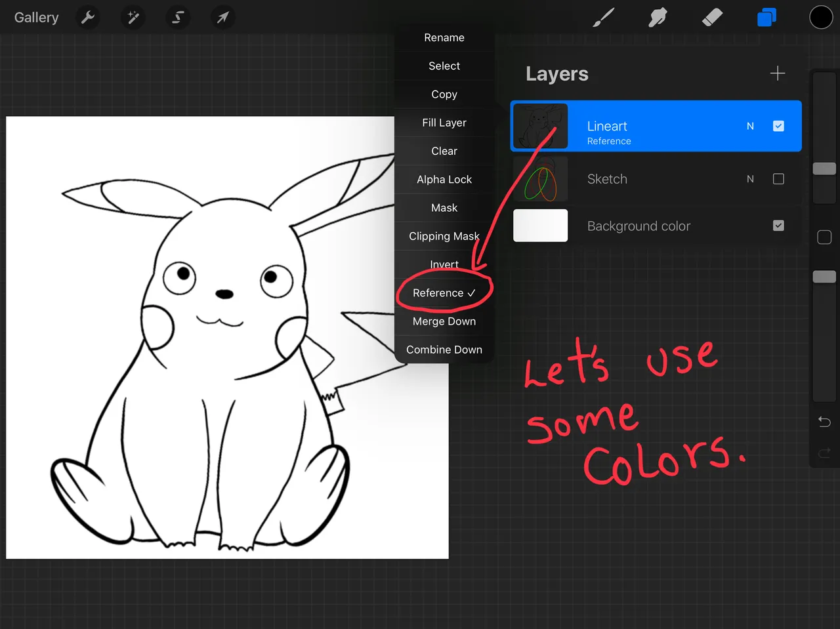Choose Clear in layer menu
Screen dimensions: 840x629
[x=444, y=151]
